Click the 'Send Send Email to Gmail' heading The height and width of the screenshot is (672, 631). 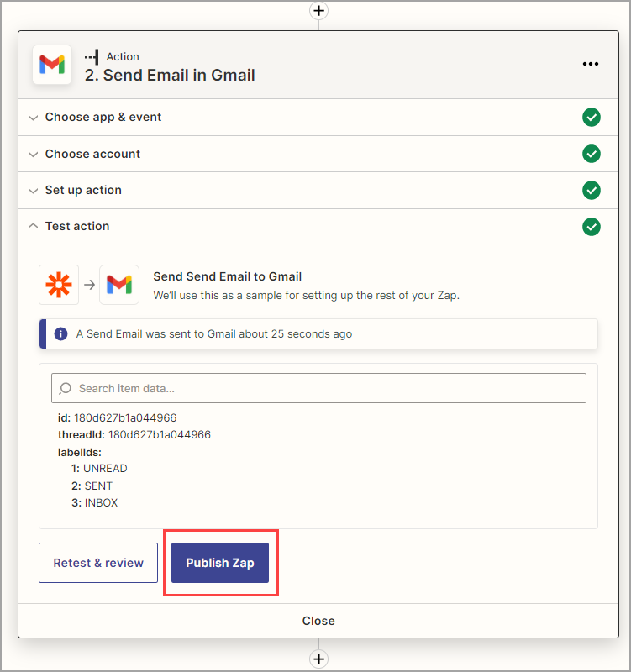click(228, 276)
